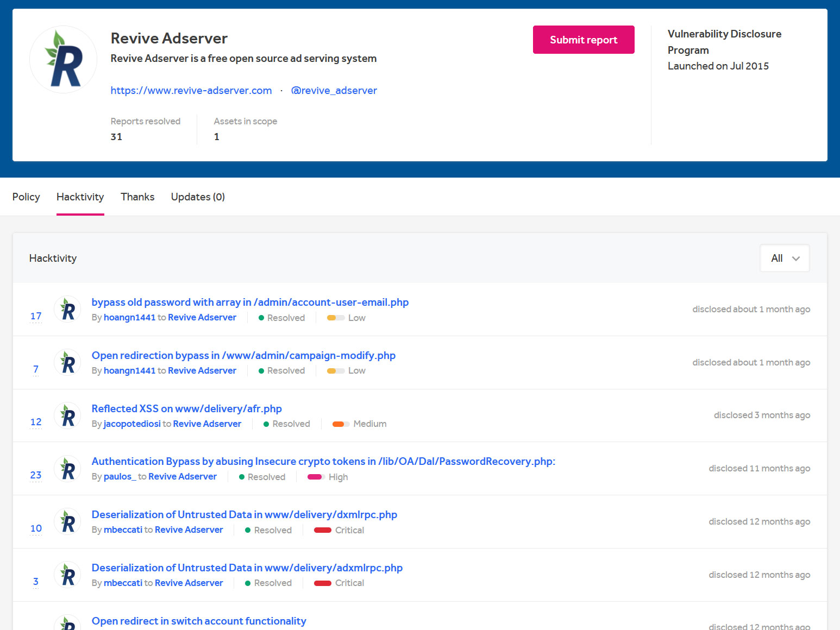Viewport: 840px width, 630px height.
Task: Open report bypass old password with array
Action: 250,302
